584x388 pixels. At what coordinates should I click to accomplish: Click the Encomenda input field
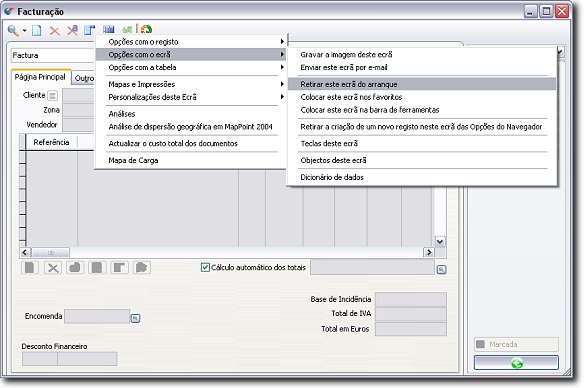point(97,317)
